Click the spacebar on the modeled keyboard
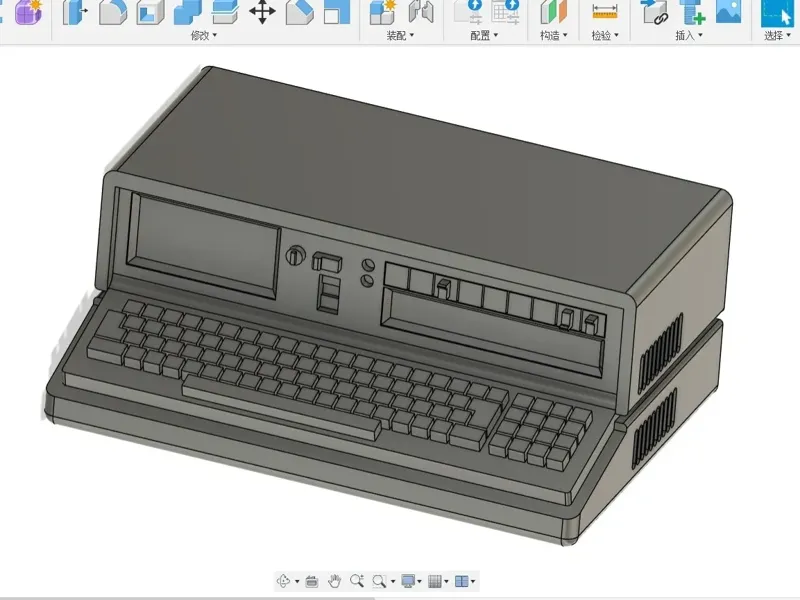 click(282, 408)
